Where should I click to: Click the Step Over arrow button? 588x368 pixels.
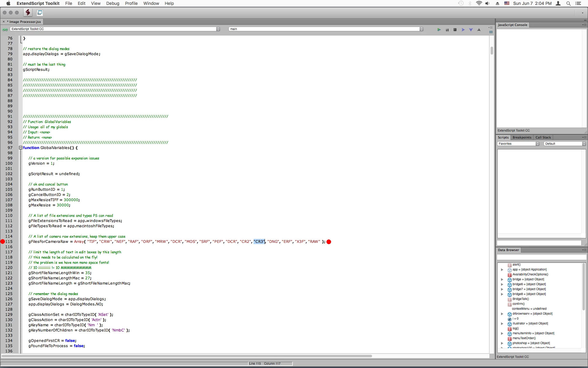click(463, 30)
